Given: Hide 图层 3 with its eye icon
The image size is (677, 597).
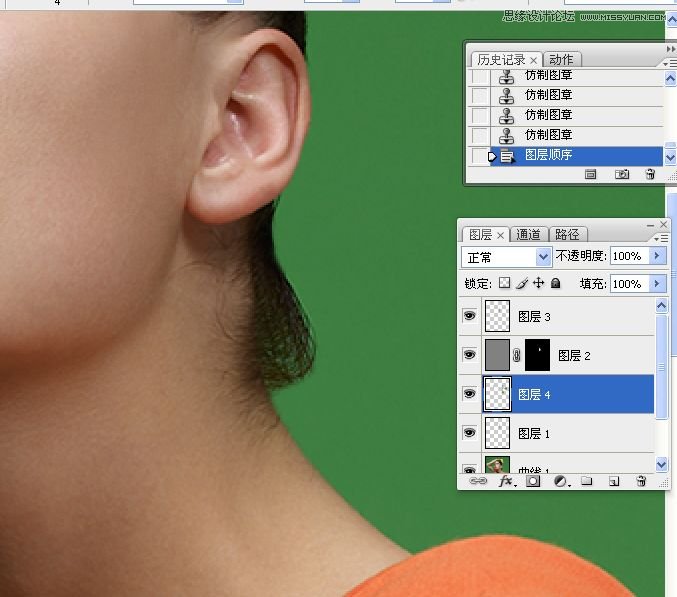Looking at the screenshot, I should (469, 316).
